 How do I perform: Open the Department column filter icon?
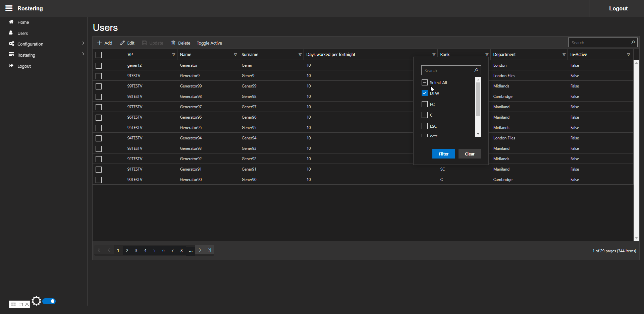tap(564, 55)
